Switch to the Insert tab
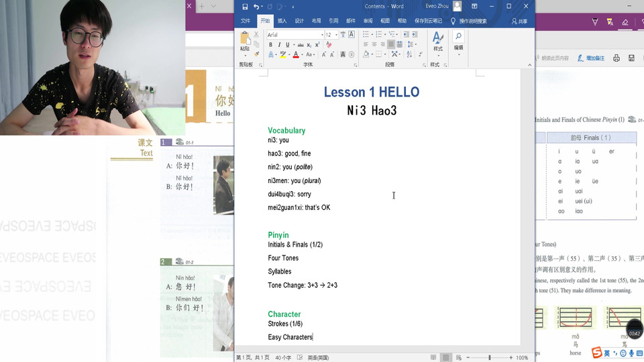The image size is (644, 362). [282, 21]
